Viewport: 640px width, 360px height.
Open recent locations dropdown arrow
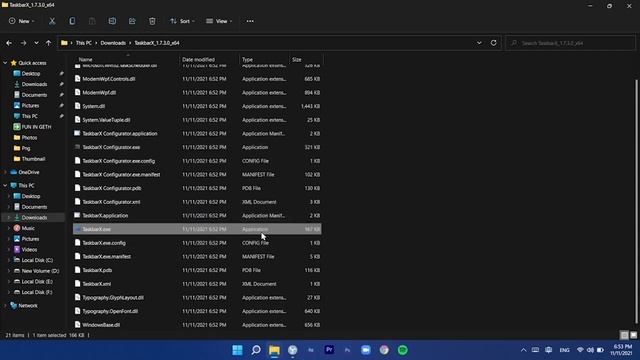click(36, 43)
